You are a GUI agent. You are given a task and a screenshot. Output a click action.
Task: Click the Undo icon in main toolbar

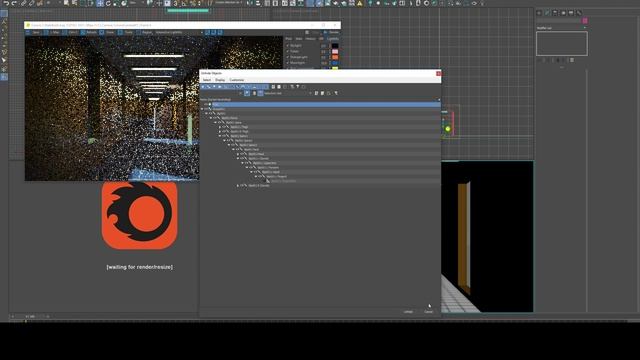point(6,3)
